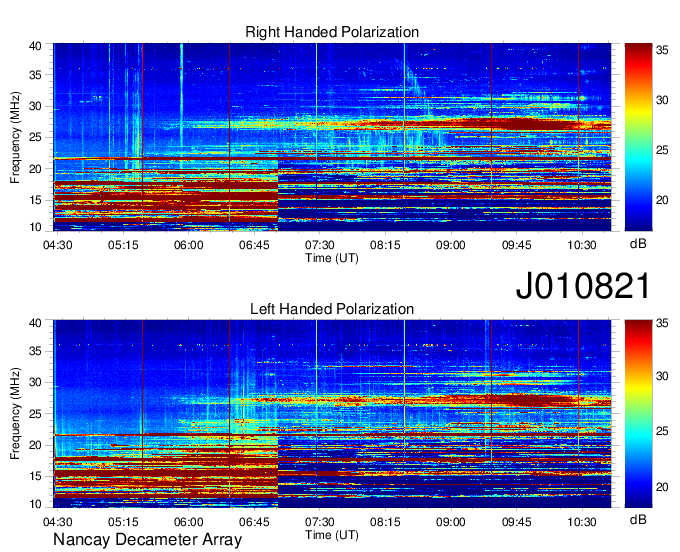Click the 30 value on the top colorbar

pyautogui.click(x=662, y=100)
